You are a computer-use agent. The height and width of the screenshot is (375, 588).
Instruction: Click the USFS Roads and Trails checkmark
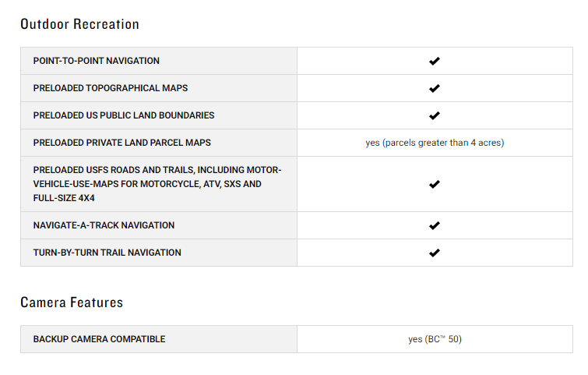point(435,184)
